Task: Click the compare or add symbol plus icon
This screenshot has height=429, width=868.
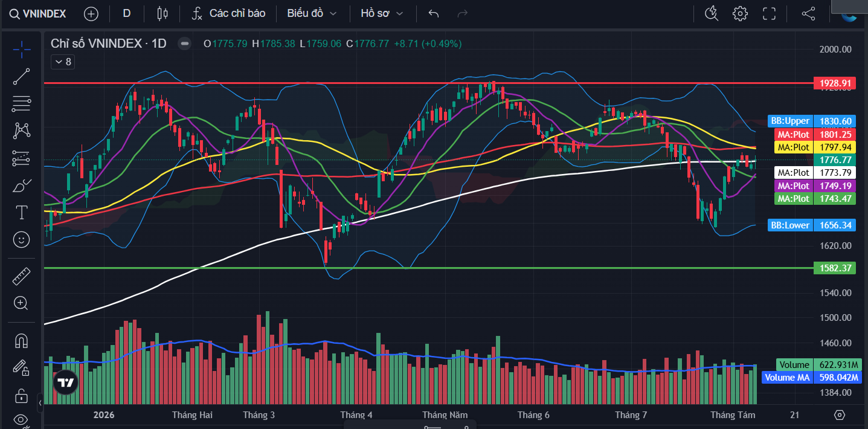Action: 91,13
